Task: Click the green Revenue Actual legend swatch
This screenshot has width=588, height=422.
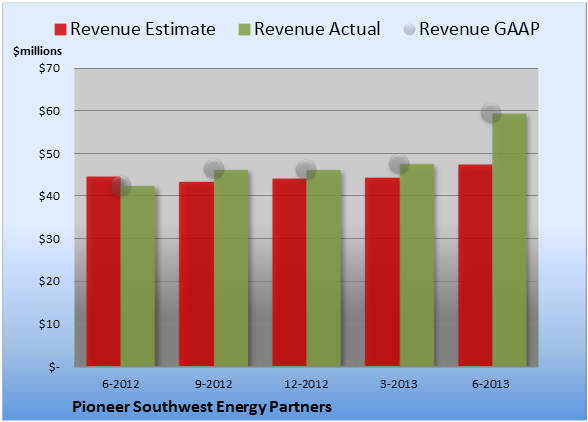Action: point(244,29)
